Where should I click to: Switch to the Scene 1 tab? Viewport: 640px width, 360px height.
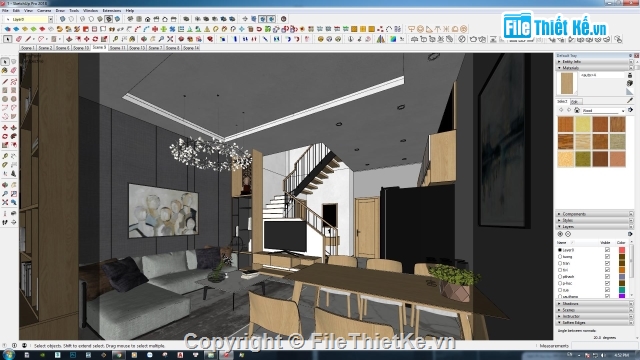tap(28, 48)
